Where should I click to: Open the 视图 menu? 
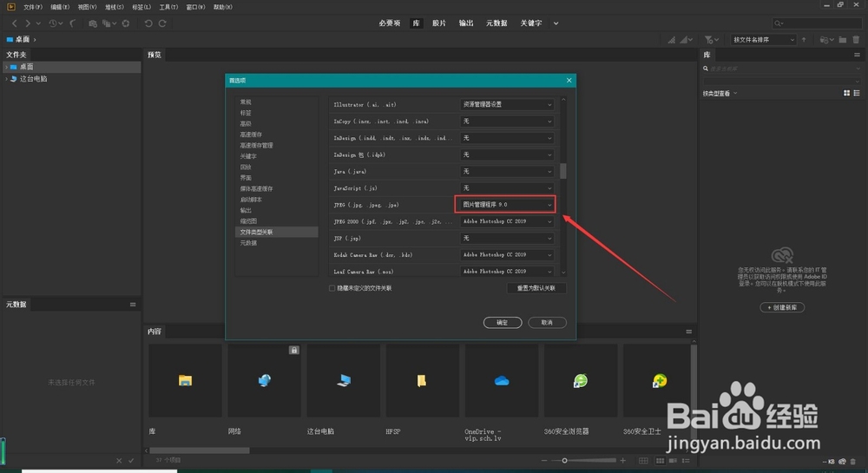[87, 7]
